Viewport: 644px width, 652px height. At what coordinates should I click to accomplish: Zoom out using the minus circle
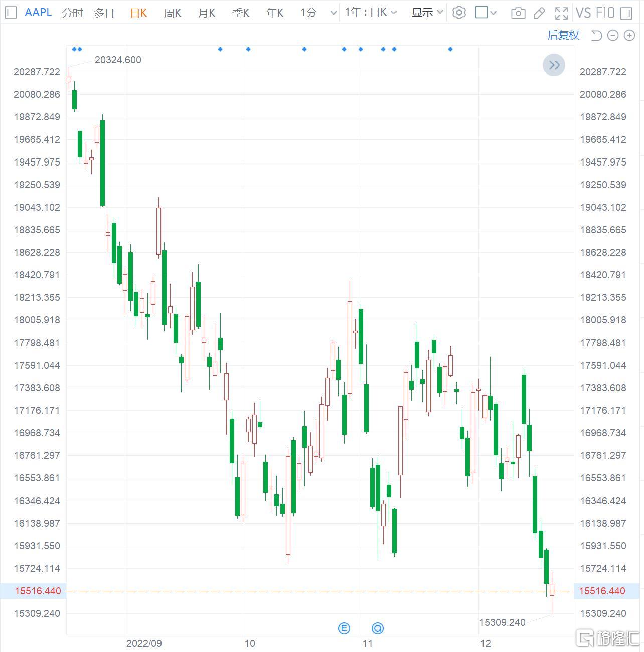(x=613, y=35)
